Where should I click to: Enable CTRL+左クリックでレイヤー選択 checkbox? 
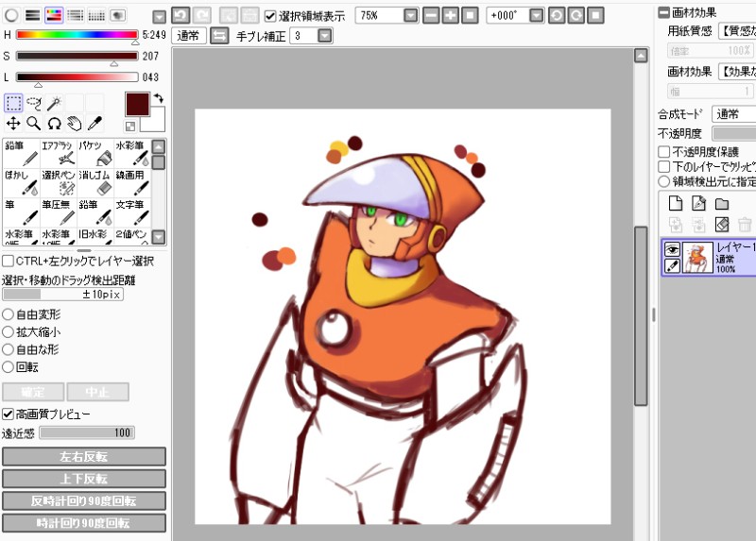click(8, 262)
